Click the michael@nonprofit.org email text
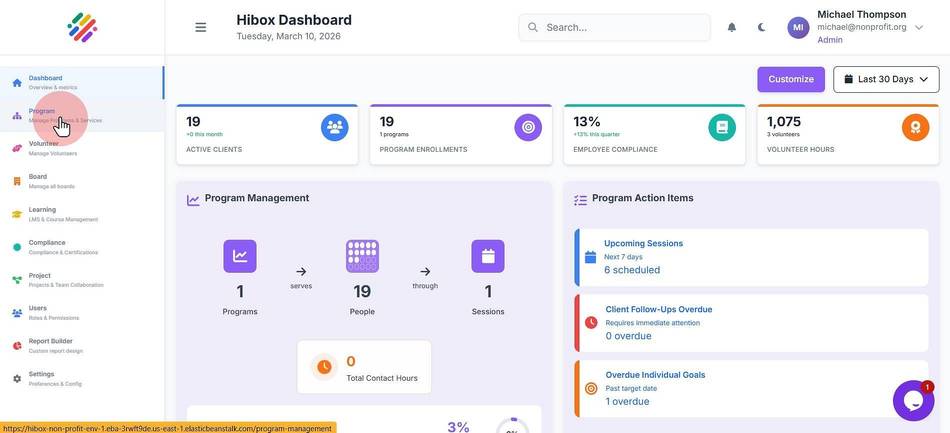 [862, 27]
